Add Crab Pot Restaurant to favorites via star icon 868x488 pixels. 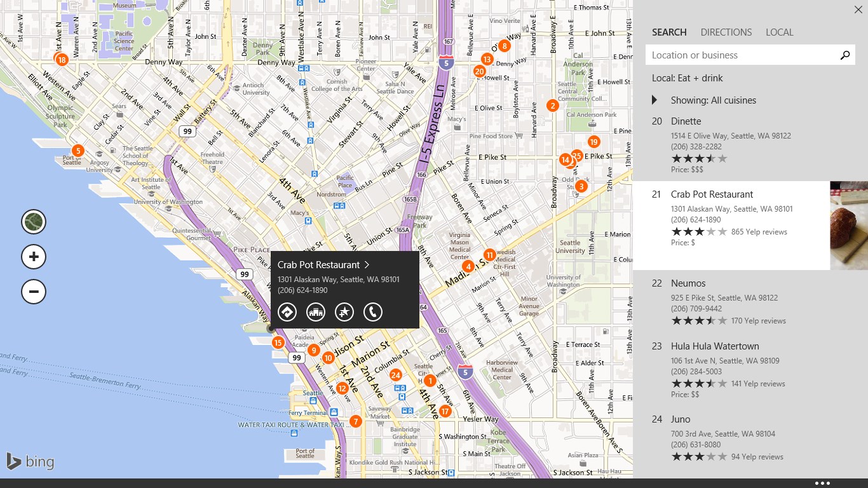[344, 312]
